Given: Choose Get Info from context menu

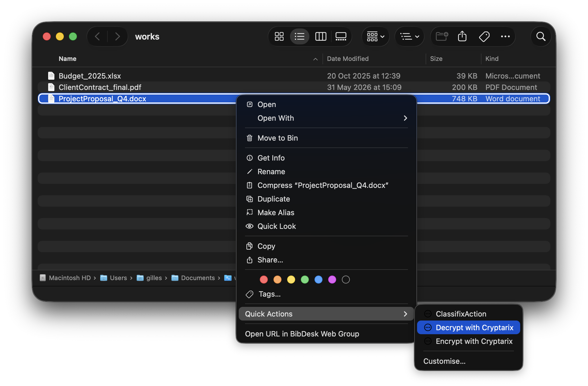Looking at the screenshot, I should coord(326,158).
